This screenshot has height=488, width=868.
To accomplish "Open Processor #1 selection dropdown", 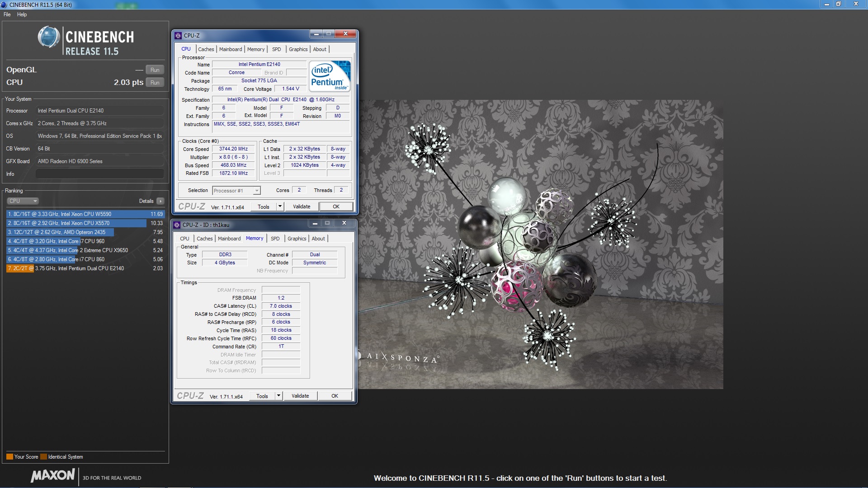I will (236, 191).
